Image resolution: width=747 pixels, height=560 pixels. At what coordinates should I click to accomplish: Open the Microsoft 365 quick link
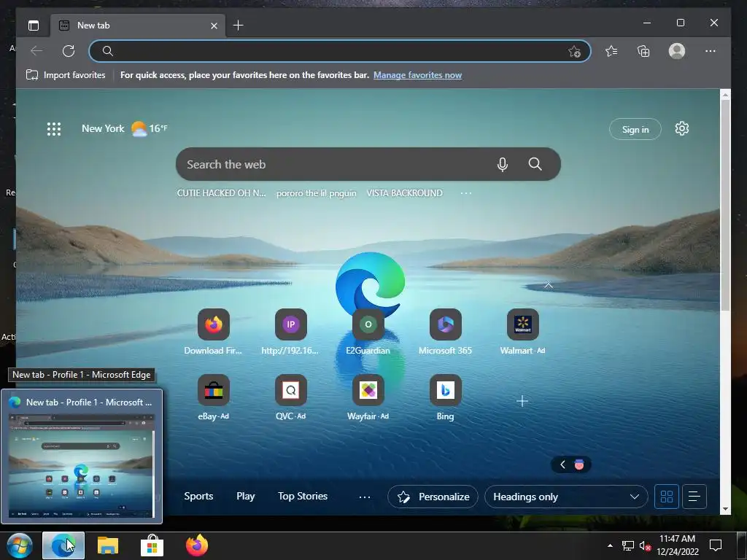446,332
